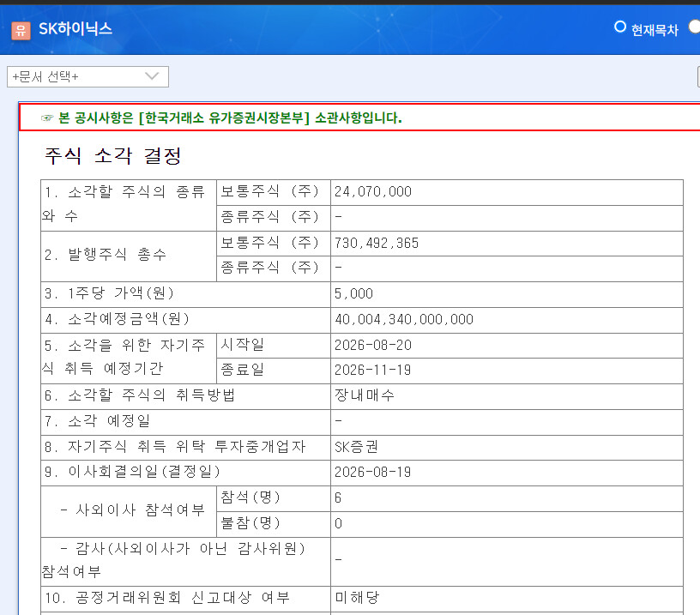Click the 감사(사외이사가 아닌 감사위원) 참석여부 label

(173, 559)
